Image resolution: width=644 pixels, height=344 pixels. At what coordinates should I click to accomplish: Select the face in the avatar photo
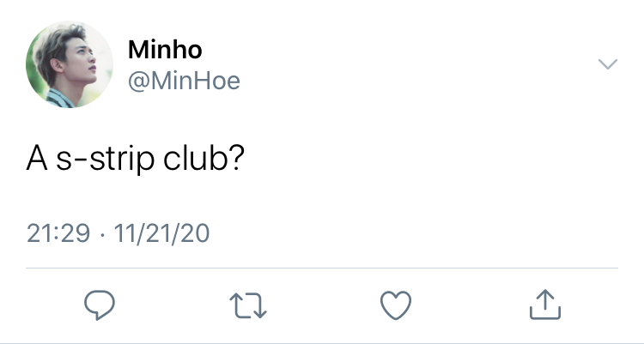tap(78, 62)
